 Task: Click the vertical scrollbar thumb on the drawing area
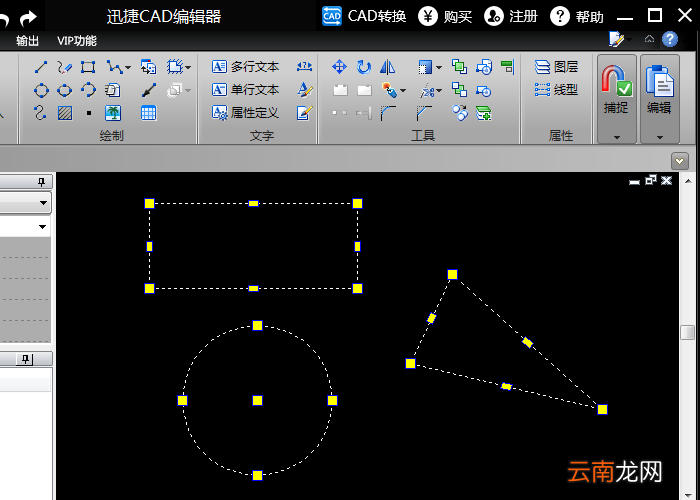pos(688,333)
